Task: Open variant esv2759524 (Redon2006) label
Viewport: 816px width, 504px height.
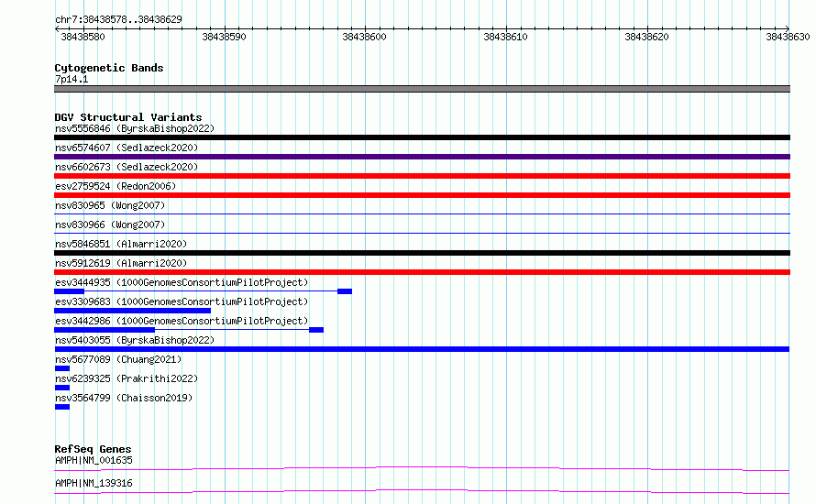Action: [x=116, y=186]
